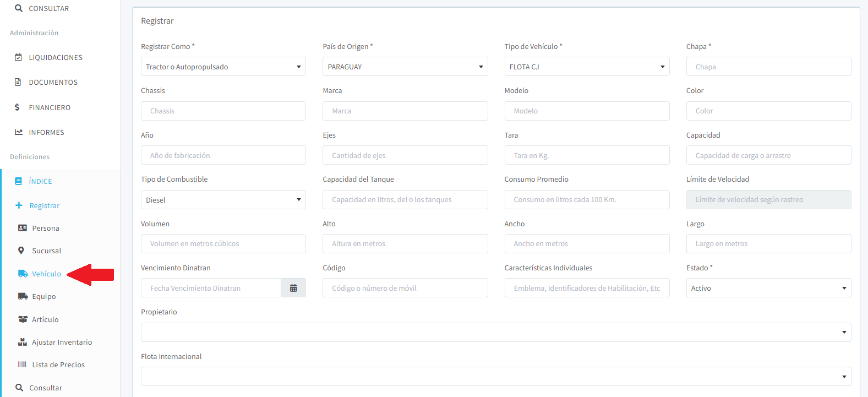Click the truck icon beside Vehículo
The image size is (868, 397).
tap(23, 274)
